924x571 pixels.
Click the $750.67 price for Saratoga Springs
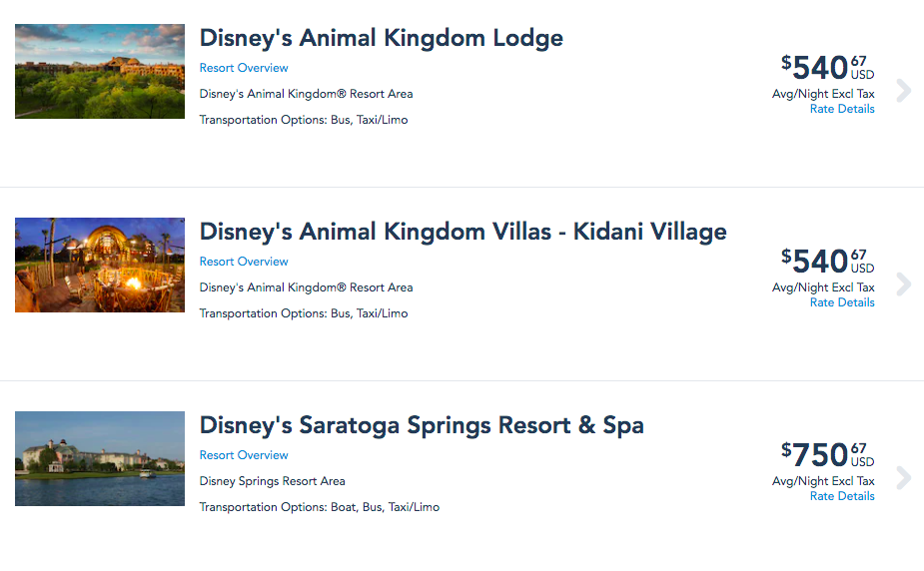click(826, 455)
